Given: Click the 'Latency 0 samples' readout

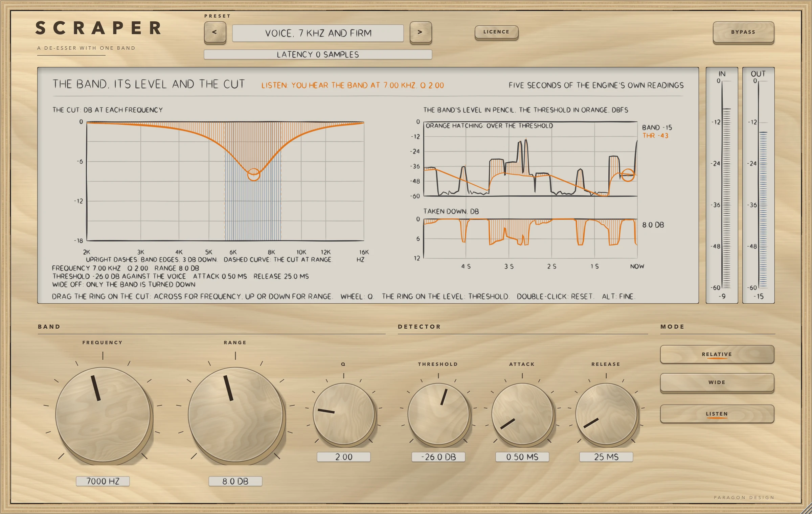Looking at the screenshot, I should [318, 54].
